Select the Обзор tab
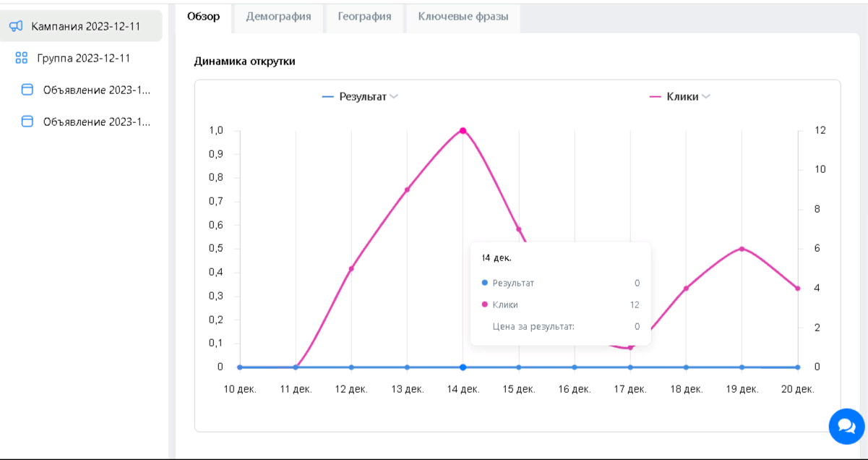 (203, 17)
